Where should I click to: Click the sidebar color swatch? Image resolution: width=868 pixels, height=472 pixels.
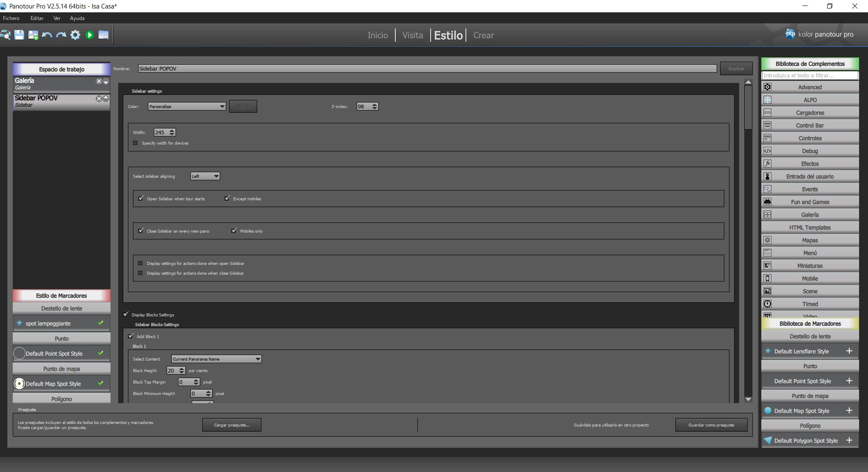coord(243,106)
